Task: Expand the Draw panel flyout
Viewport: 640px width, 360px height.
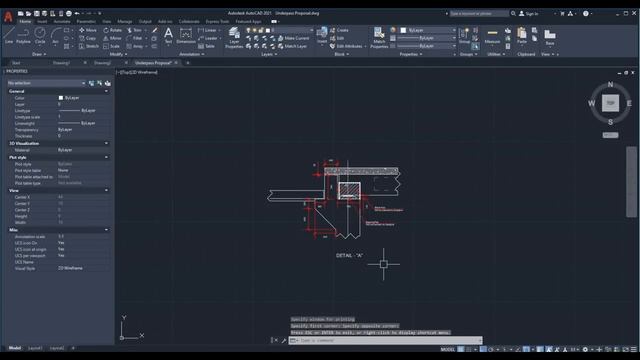Action: [x=39, y=54]
